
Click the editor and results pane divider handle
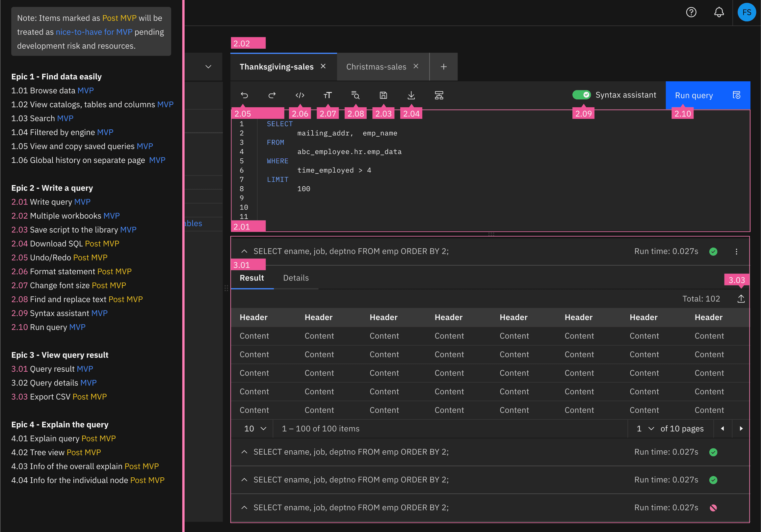[491, 234]
